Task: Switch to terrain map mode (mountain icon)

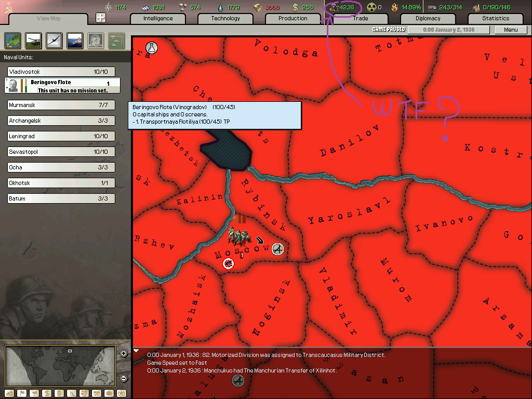Action: (x=9, y=393)
